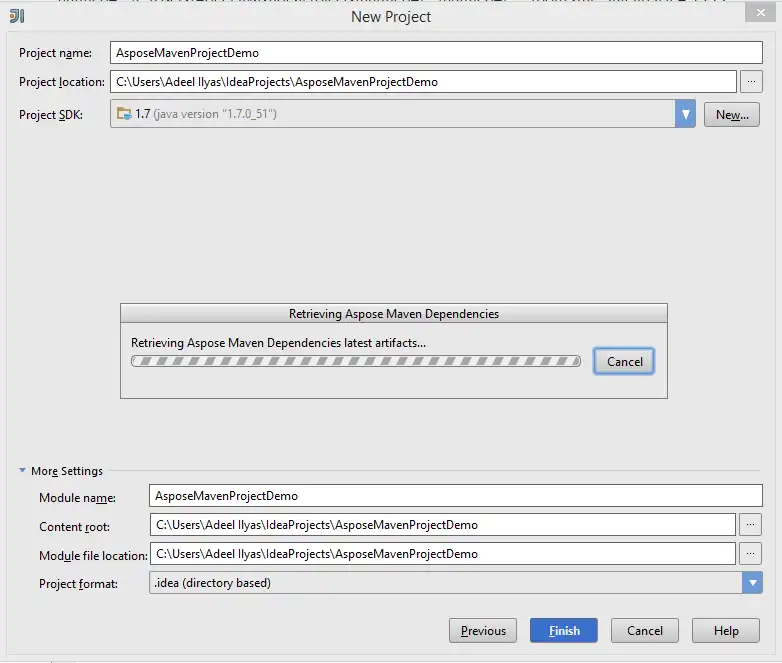
Task: Click the 'New Project' window title
Action: coord(391,16)
